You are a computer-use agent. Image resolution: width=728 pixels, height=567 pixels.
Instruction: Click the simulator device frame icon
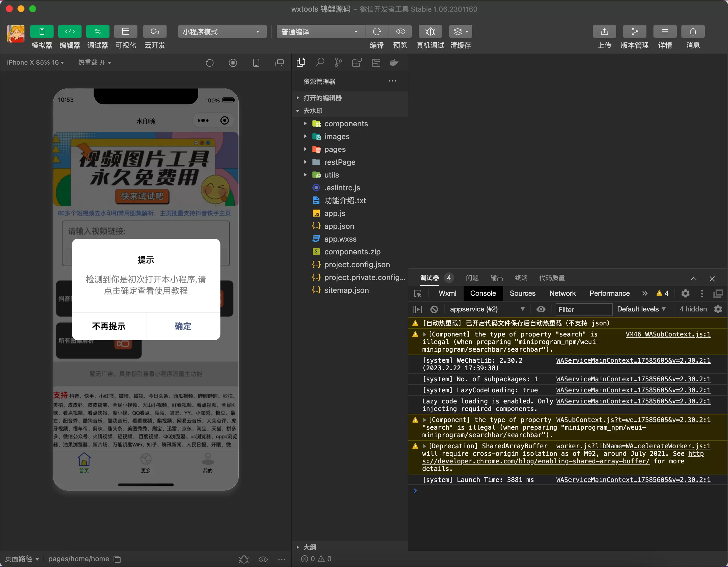[256, 63]
